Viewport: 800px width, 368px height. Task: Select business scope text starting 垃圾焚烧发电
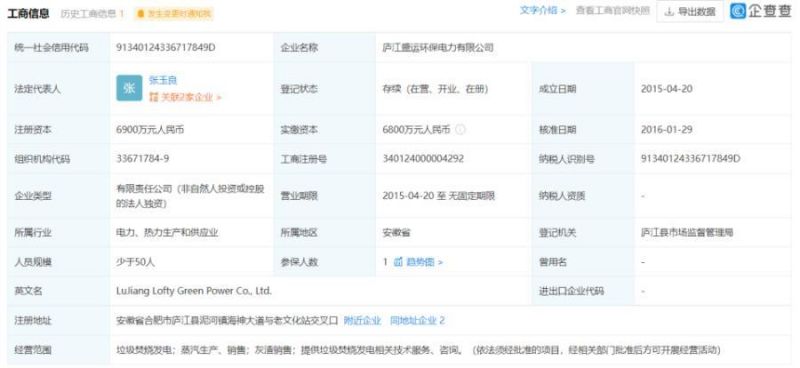click(x=418, y=350)
